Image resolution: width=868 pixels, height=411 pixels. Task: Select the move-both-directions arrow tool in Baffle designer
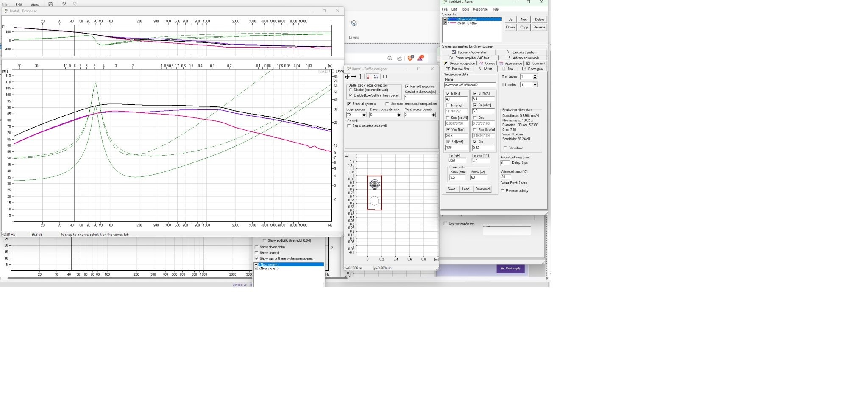(x=347, y=77)
